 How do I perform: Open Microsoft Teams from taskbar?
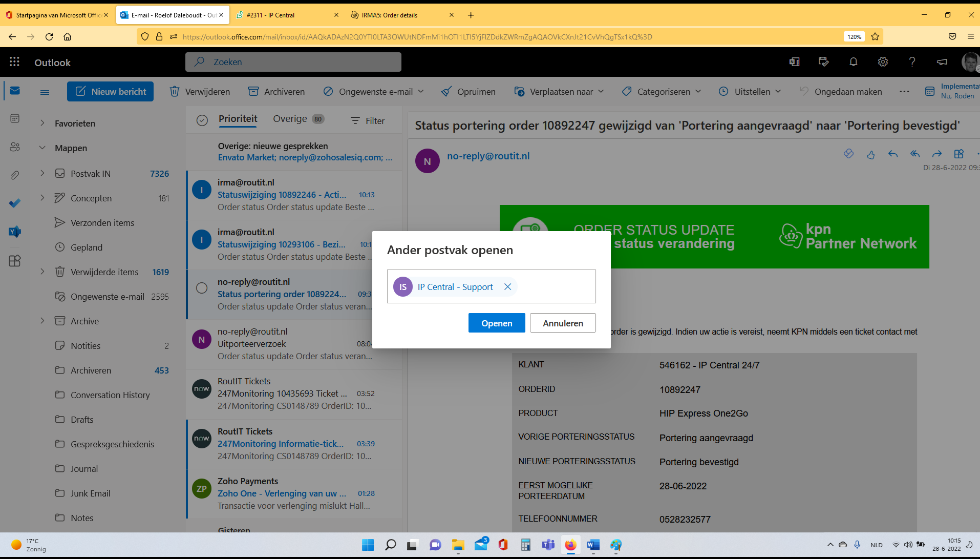(548, 545)
